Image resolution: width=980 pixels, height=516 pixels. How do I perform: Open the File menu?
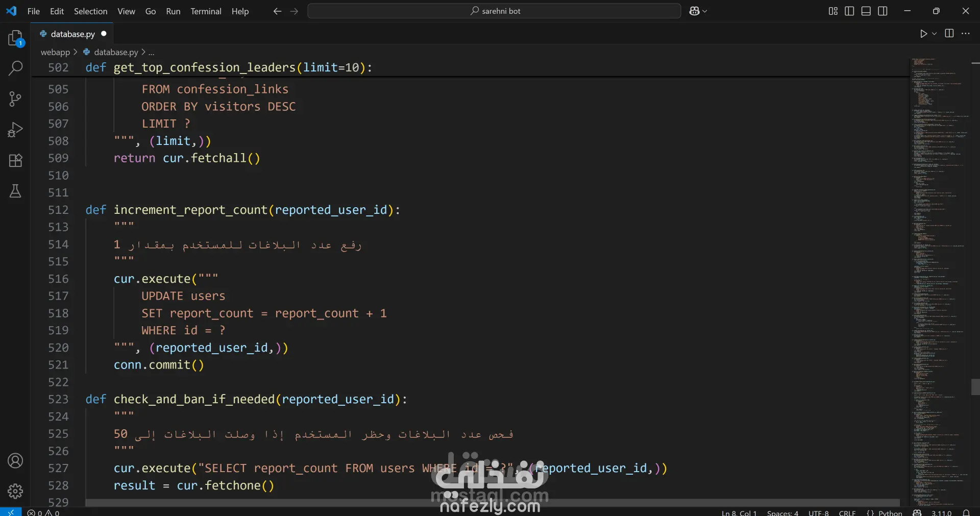point(34,11)
